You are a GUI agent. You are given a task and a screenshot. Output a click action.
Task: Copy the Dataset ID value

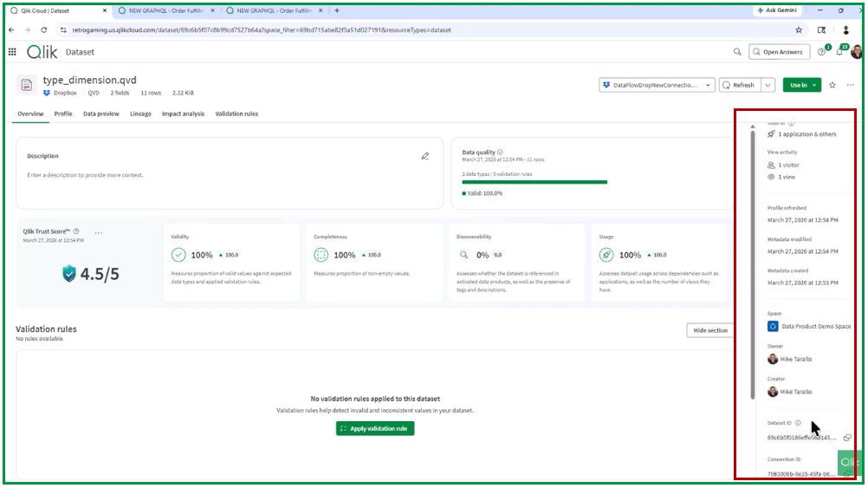pyautogui.click(x=847, y=438)
